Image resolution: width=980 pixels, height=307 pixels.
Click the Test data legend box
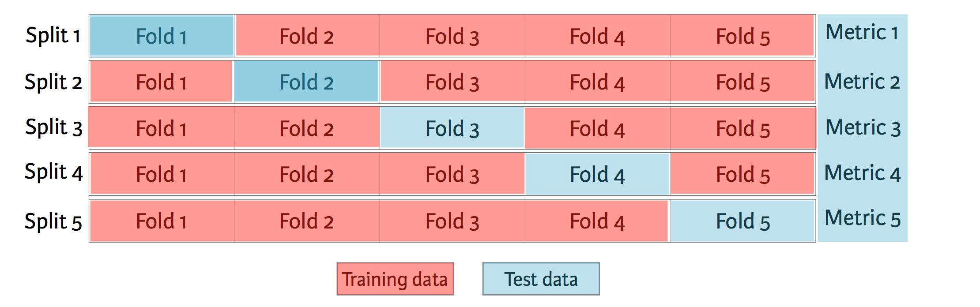(x=541, y=279)
